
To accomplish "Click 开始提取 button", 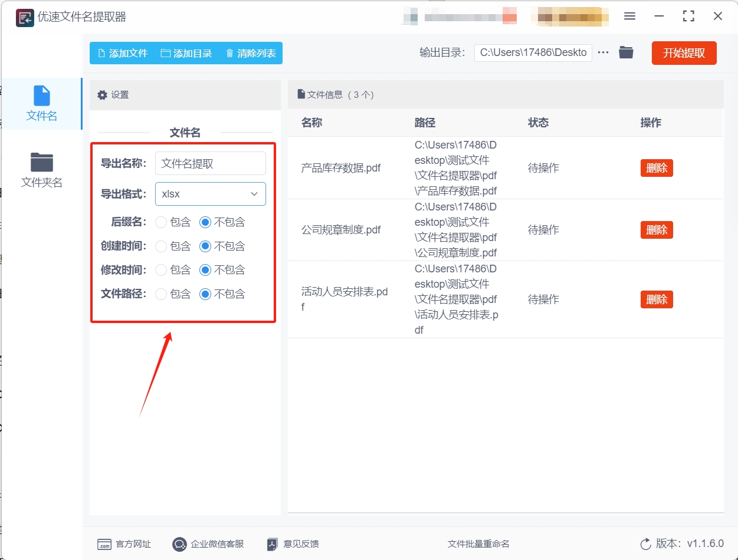I will [x=684, y=53].
